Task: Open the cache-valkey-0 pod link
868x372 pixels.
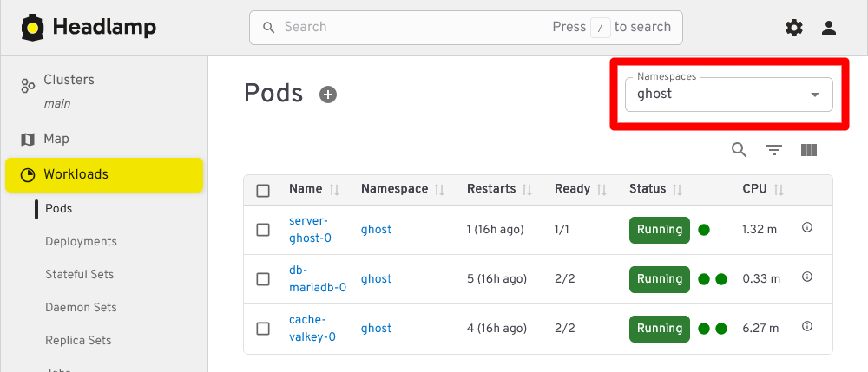Action: point(312,329)
